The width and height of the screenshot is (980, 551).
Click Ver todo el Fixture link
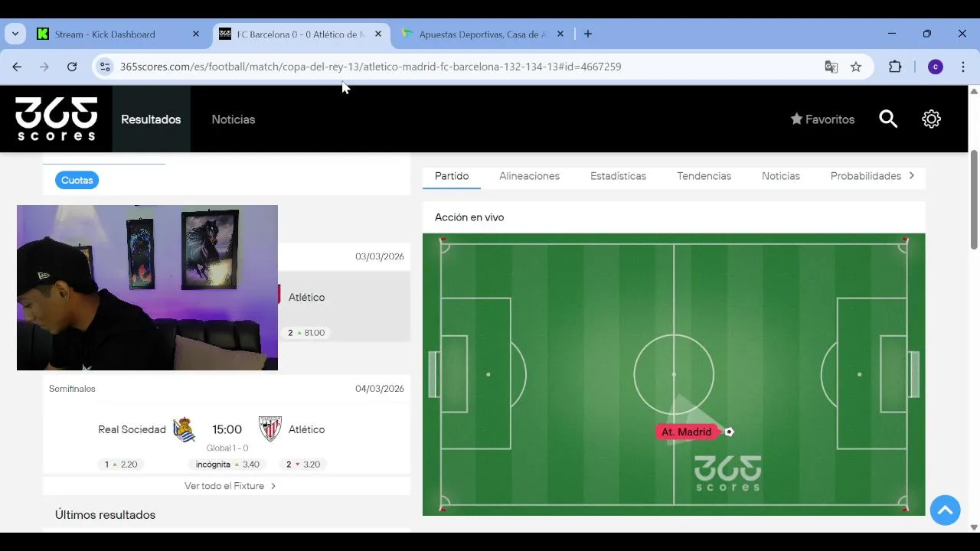(230, 486)
